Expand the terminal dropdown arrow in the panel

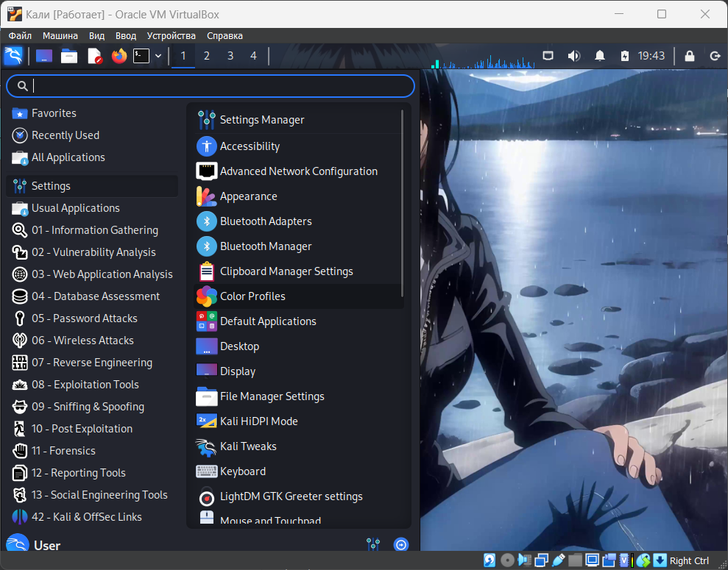point(158,56)
